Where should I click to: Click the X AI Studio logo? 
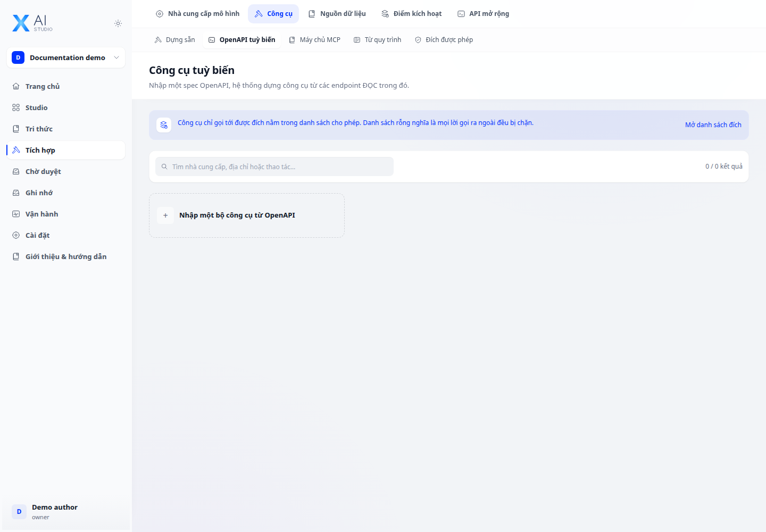[x=32, y=23]
